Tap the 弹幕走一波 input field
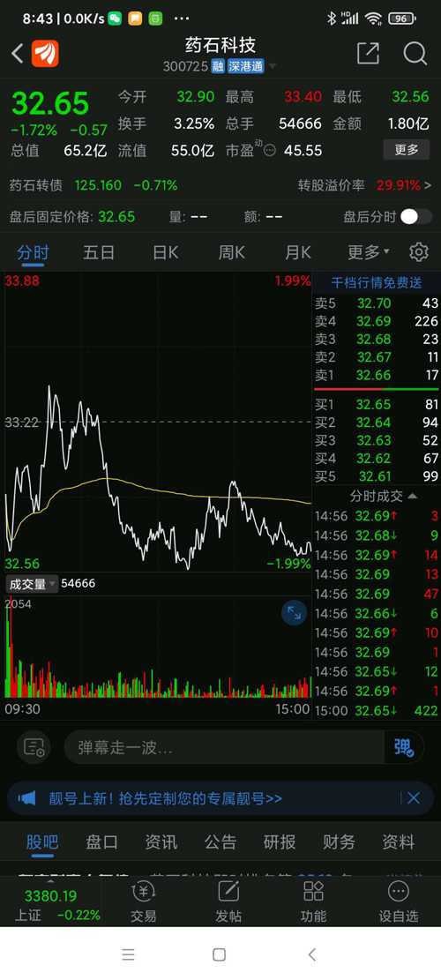The width and height of the screenshot is (441, 980). 225,747
